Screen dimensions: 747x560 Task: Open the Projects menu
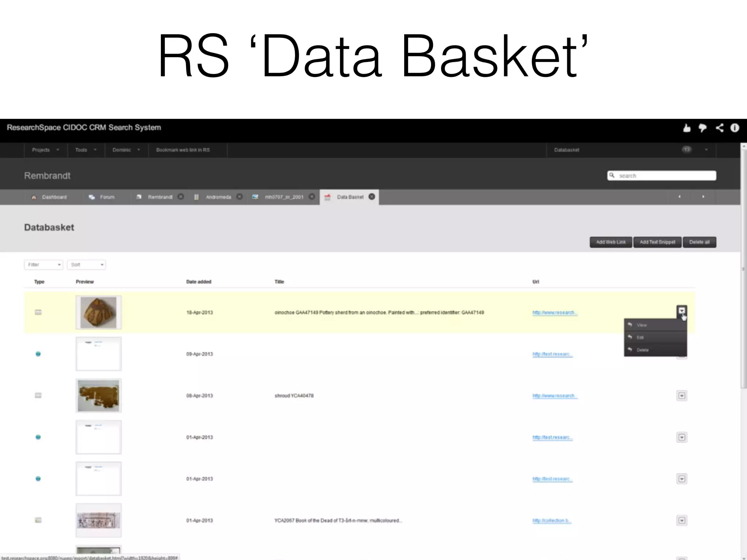tap(45, 150)
